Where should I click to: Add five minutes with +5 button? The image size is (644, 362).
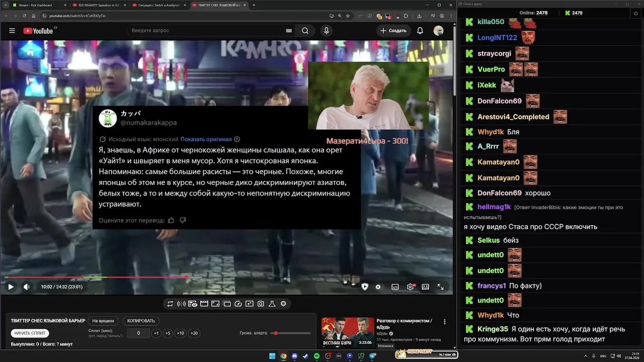click(x=168, y=333)
